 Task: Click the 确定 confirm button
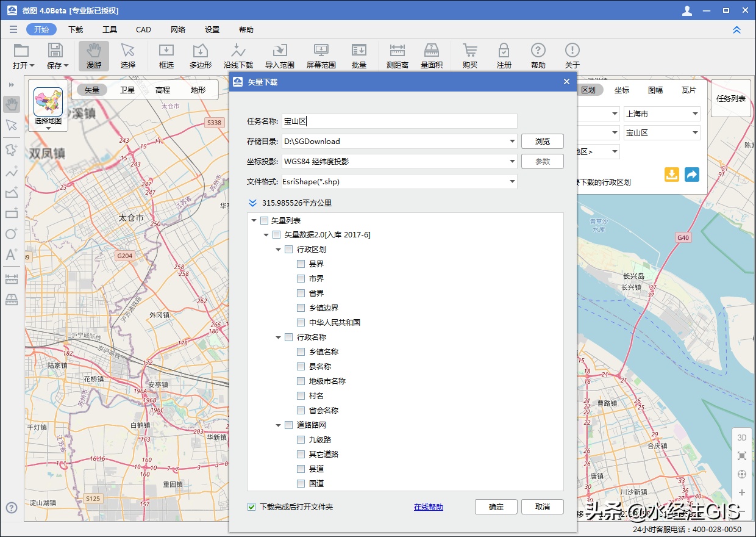[x=496, y=506]
